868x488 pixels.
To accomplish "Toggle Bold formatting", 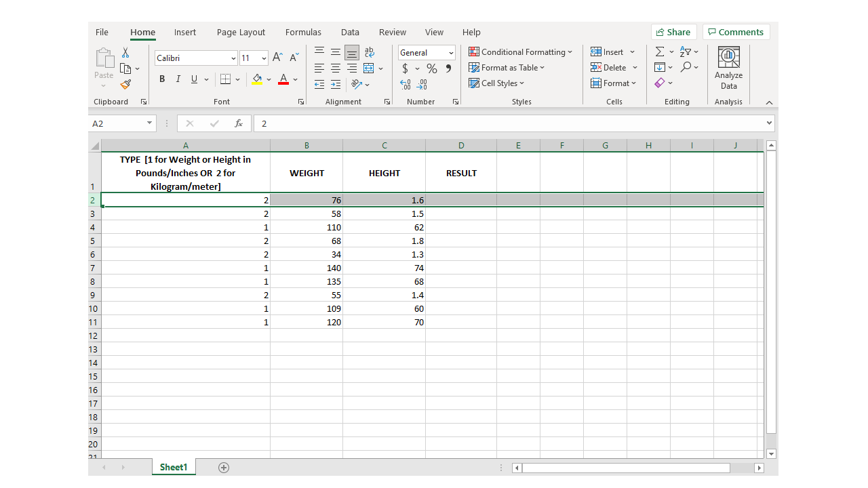I will (162, 79).
